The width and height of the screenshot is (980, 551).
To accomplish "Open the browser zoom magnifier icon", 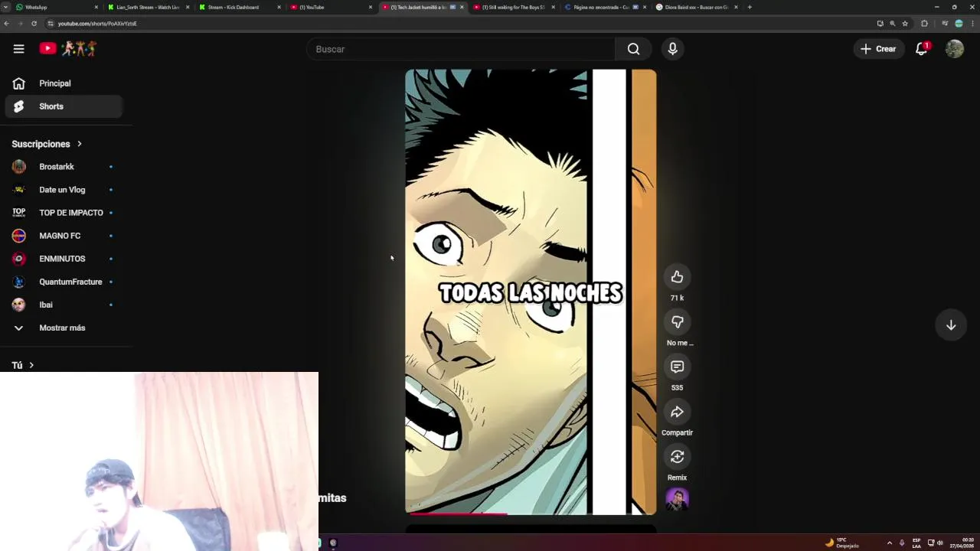I will 892,24.
